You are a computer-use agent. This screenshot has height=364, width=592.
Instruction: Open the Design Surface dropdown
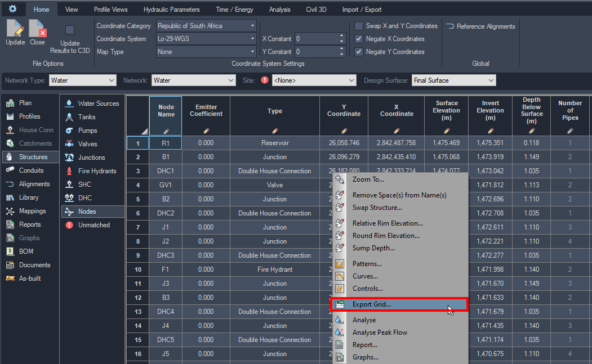(453, 80)
